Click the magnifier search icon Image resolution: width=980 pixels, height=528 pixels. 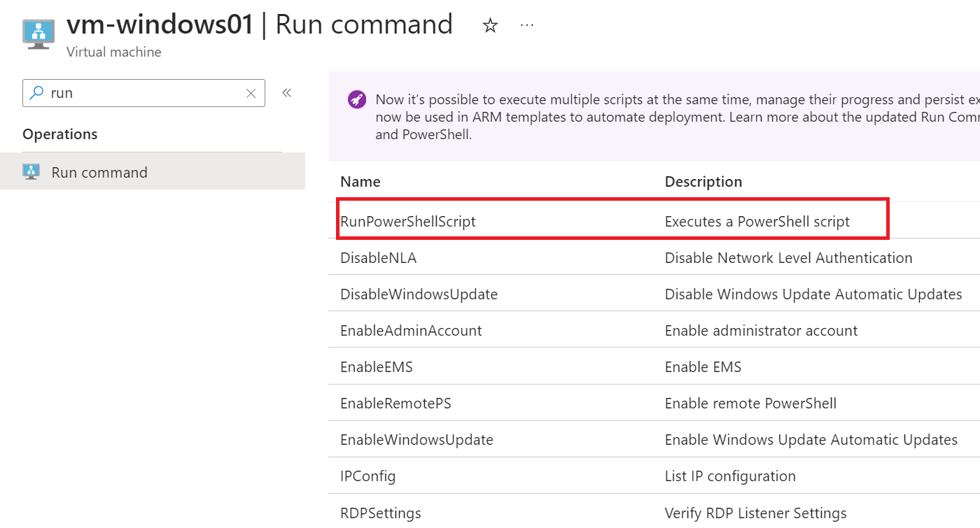coord(36,92)
